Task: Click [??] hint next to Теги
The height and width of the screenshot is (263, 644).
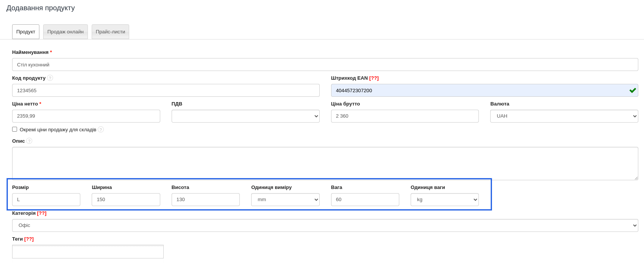Action: point(29,239)
